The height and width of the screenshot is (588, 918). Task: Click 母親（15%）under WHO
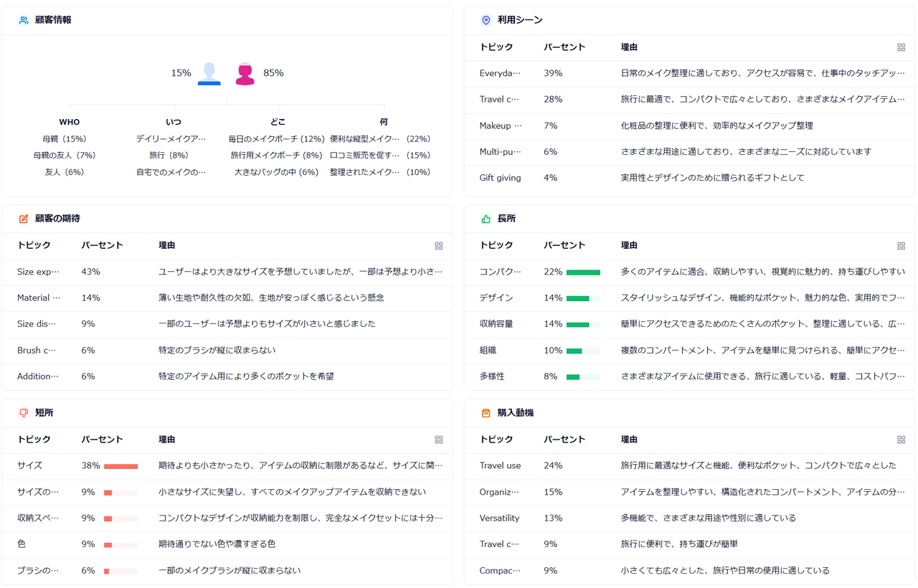click(65, 139)
